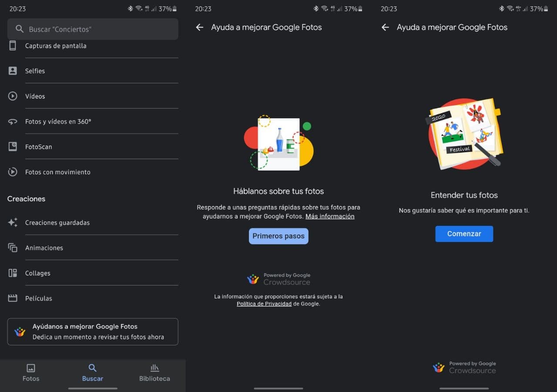This screenshot has width=557, height=392.
Task: Go back from the Háblanos sobre tus fotos screen
Action: point(200,27)
